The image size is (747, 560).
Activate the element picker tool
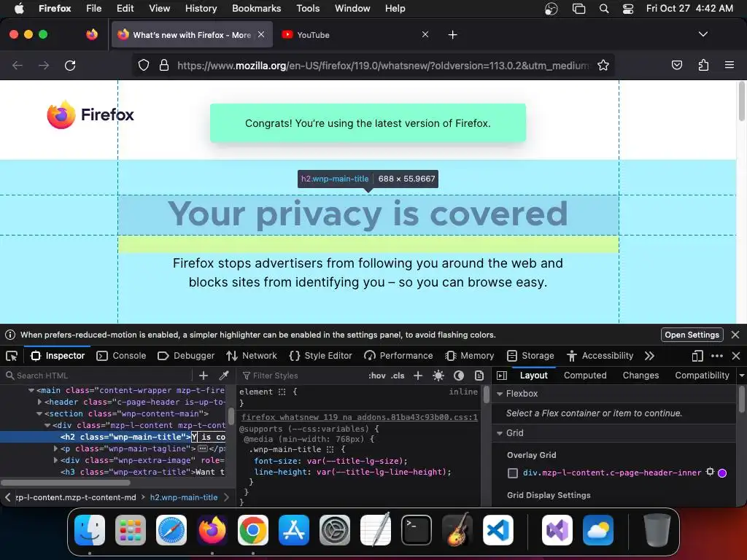point(12,356)
